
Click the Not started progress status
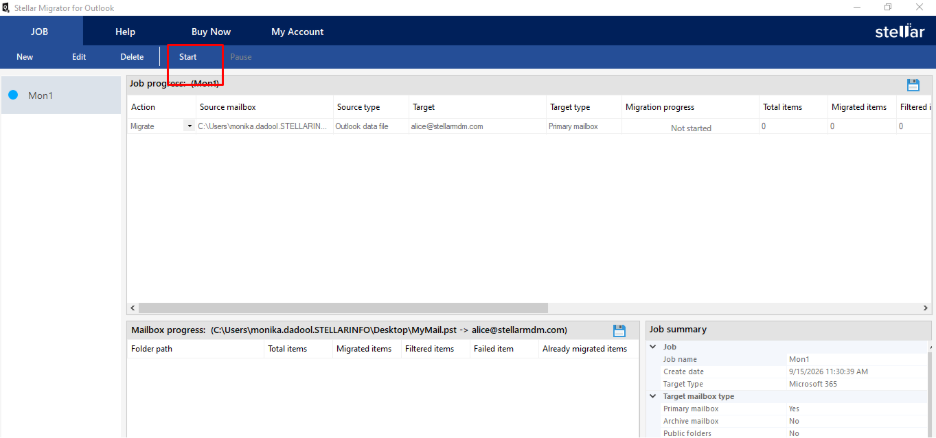[x=691, y=128]
